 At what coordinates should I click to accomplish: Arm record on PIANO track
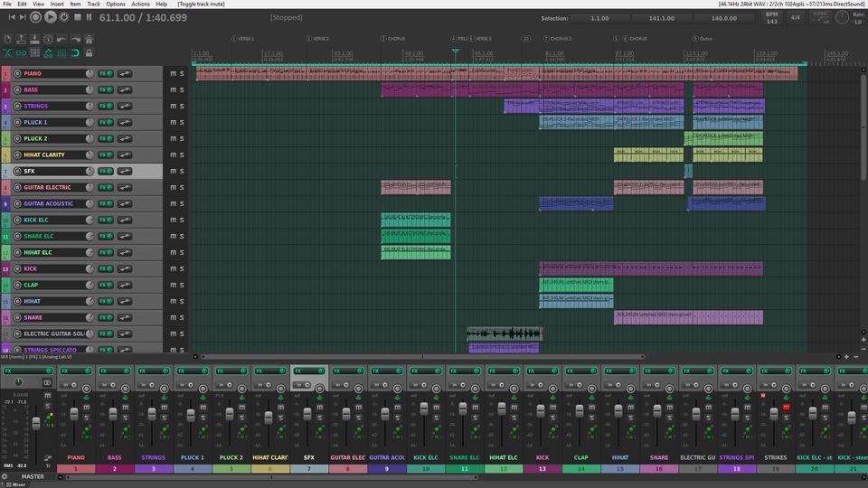[x=17, y=73]
